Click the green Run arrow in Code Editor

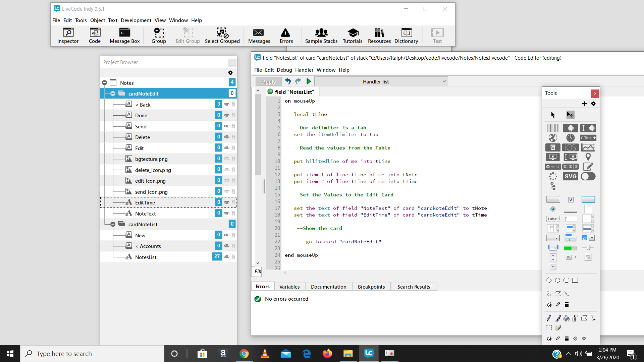click(309, 81)
